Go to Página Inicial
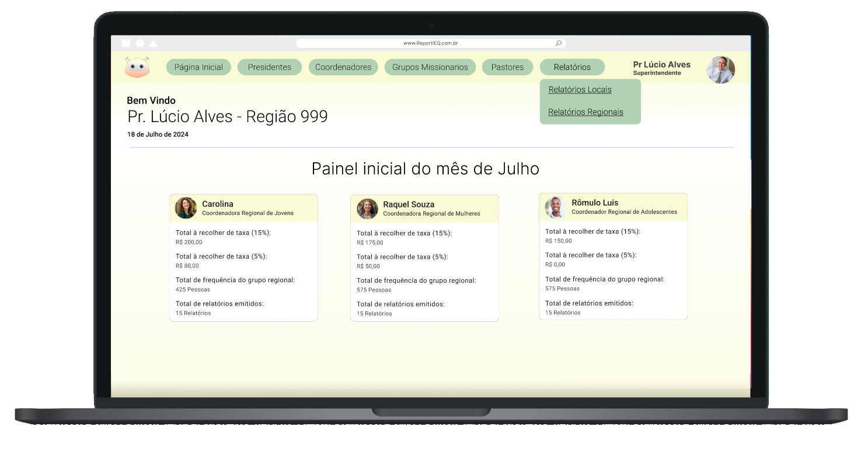868x465 pixels. [198, 67]
